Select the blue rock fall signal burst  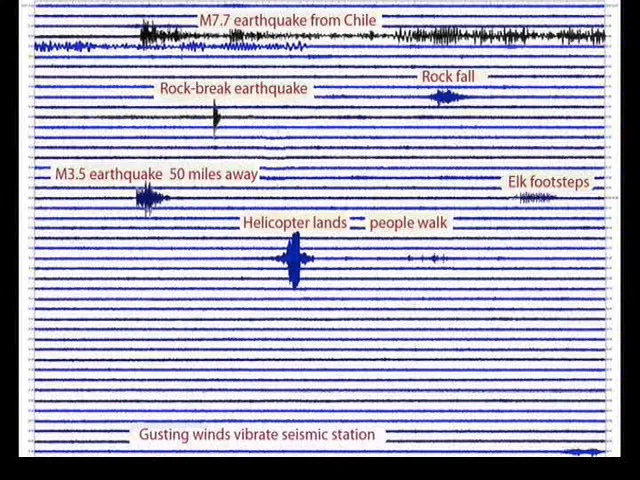pos(446,97)
